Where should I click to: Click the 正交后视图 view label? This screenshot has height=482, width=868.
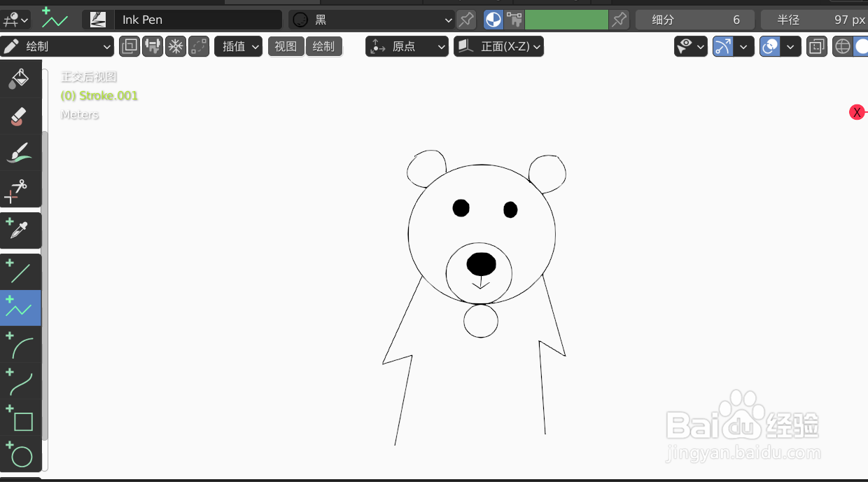coord(89,77)
